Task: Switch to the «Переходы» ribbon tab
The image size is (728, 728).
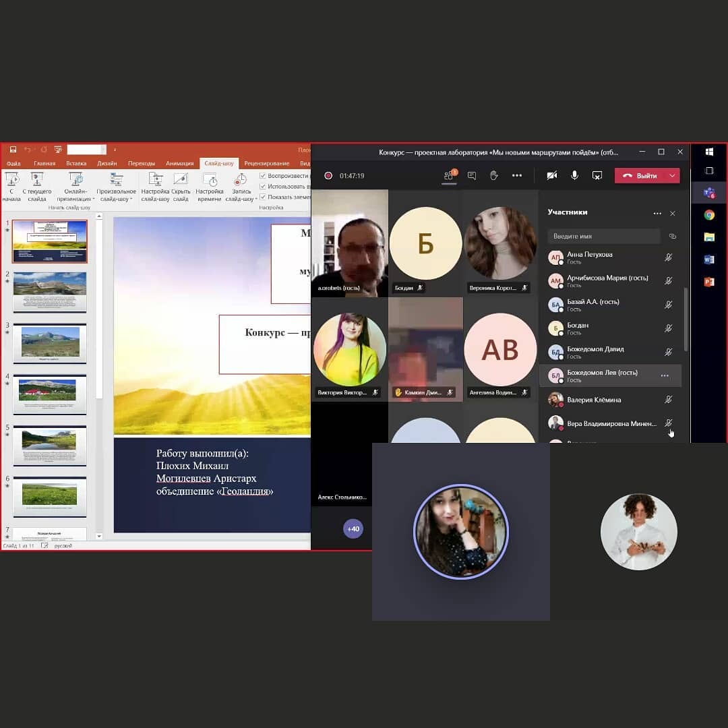Action: coord(142,163)
